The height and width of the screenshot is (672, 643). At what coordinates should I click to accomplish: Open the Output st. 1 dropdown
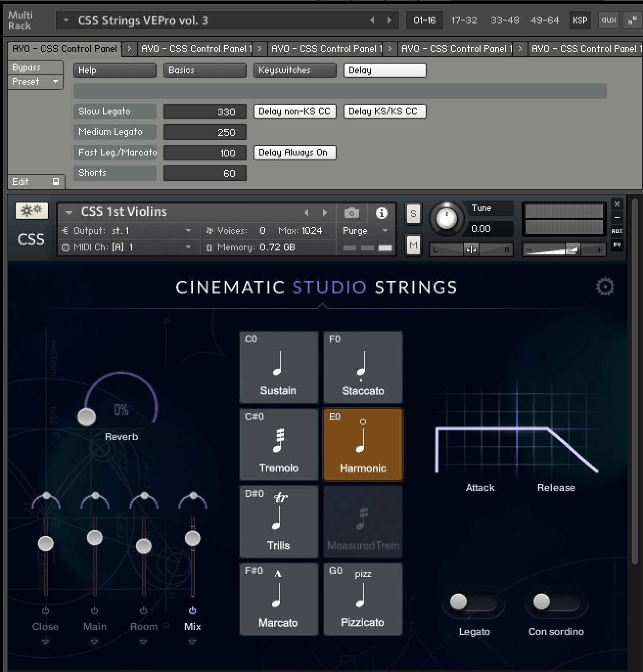coord(188,231)
